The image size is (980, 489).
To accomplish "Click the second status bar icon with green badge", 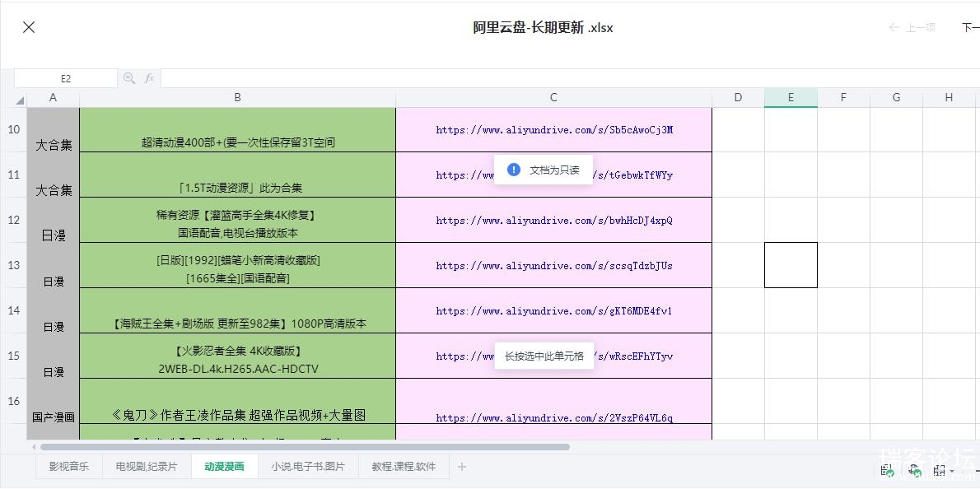I will click(914, 472).
